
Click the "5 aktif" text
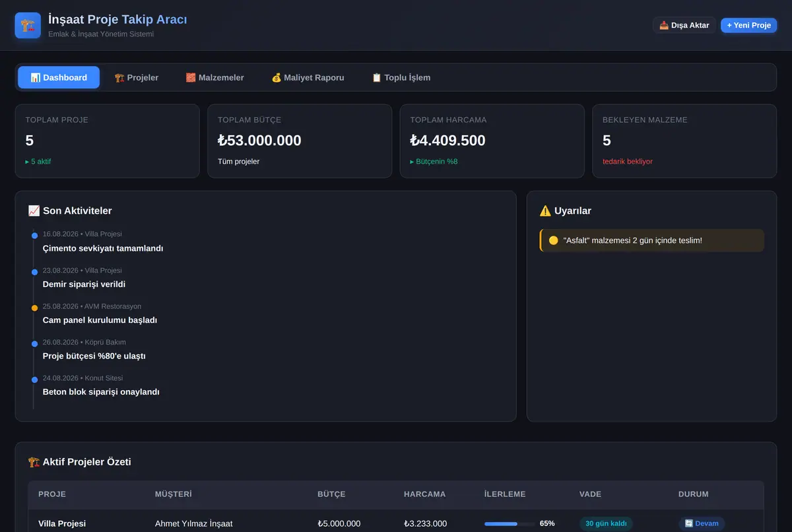38,162
